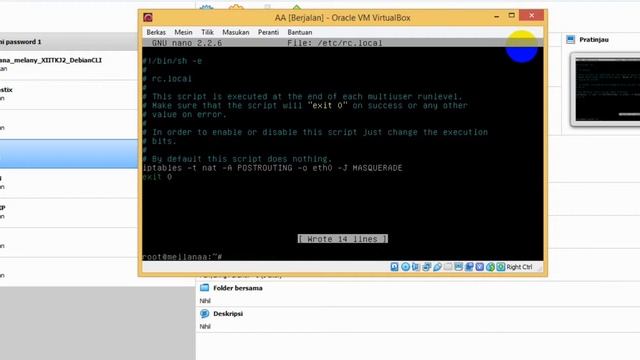Click the keyboard capture indicator icon
640x360 pixels.
click(x=501, y=267)
